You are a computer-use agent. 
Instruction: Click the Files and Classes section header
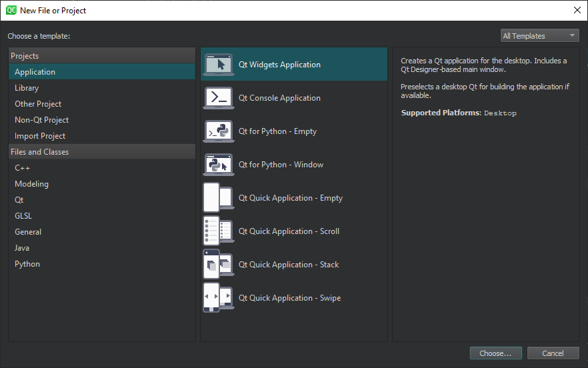102,152
